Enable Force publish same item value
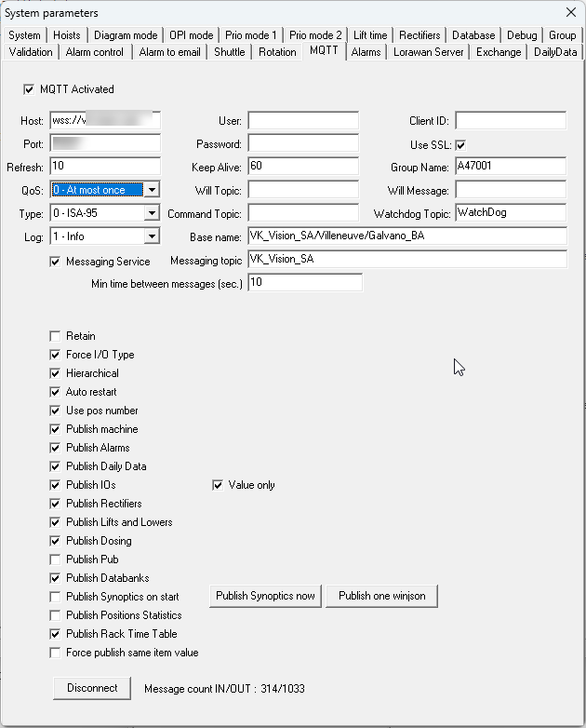Image resolution: width=586 pixels, height=728 pixels. click(56, 653)
